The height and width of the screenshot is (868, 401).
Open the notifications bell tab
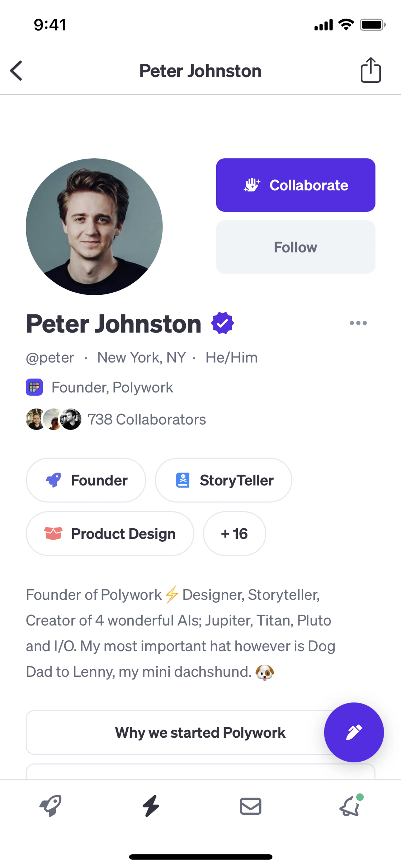pos(350,806)
